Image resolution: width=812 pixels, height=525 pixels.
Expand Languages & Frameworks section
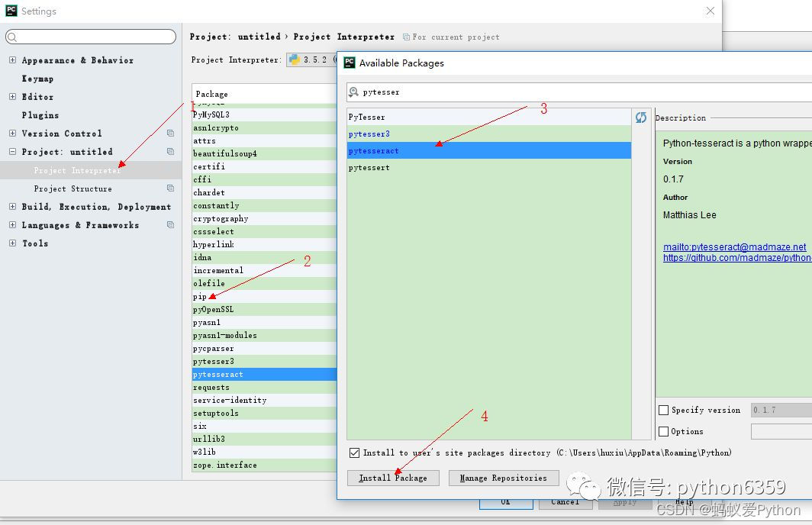12,224
